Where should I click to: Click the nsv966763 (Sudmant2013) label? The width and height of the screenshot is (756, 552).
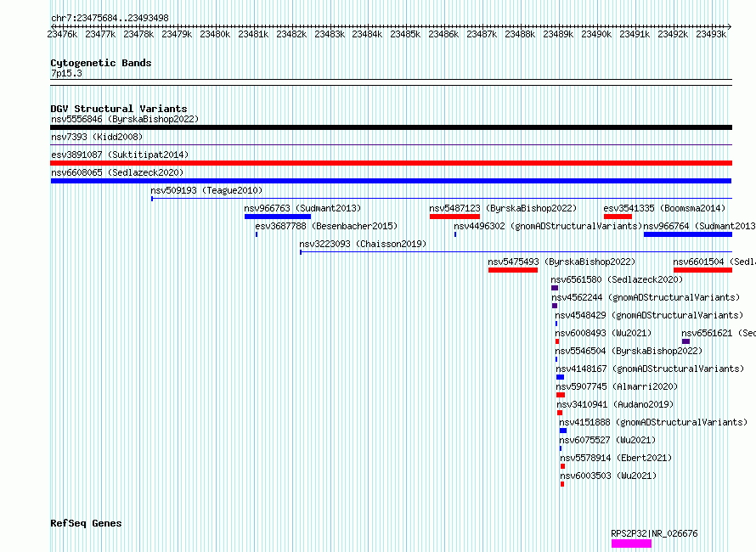(302, 208)
